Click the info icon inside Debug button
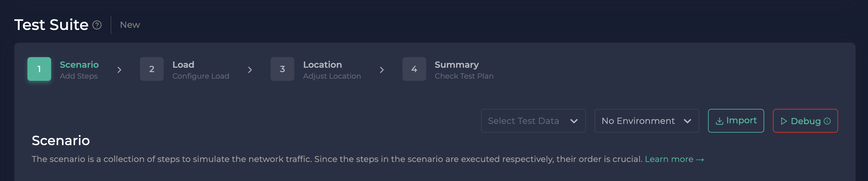This screenshot has width=868, height=181. (827, 121)
